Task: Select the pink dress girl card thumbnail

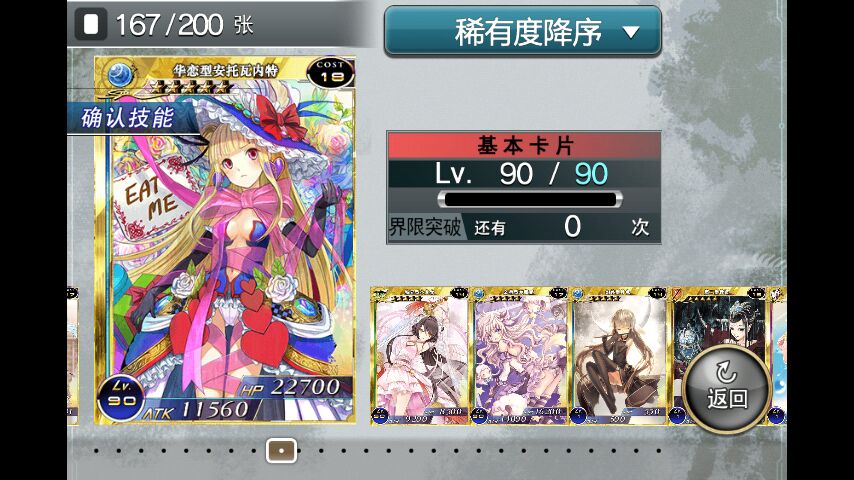Action: point(420,356)
